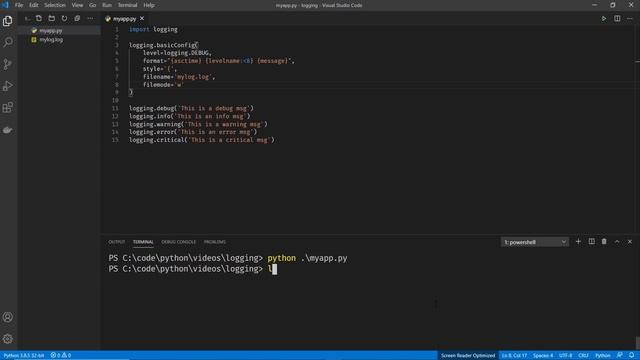
Task: Split the terminal pane
Action: [x=591, y=242]
